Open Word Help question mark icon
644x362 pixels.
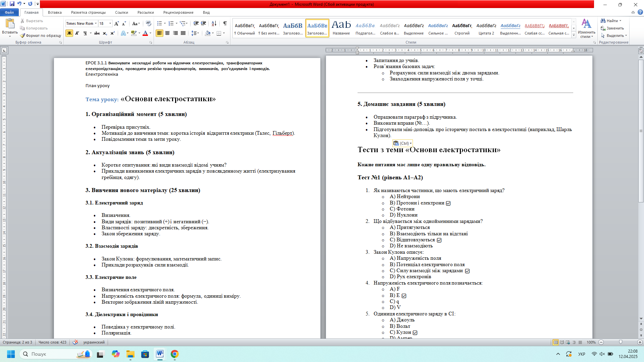click(x=640, y=12)
